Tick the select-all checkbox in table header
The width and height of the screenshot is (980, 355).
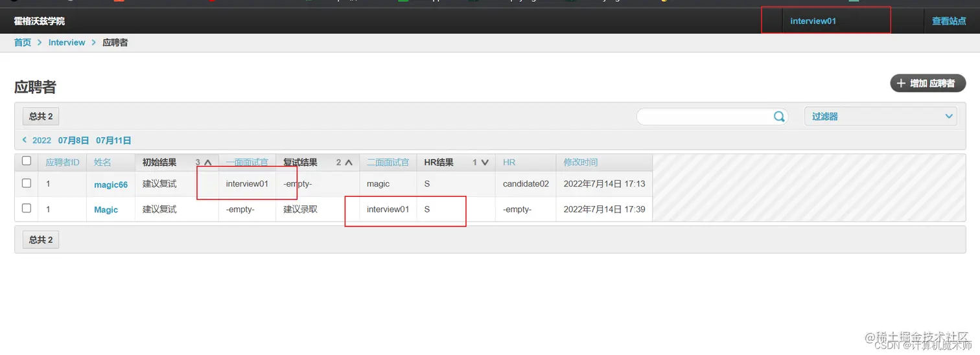click(x=27, y=161)
